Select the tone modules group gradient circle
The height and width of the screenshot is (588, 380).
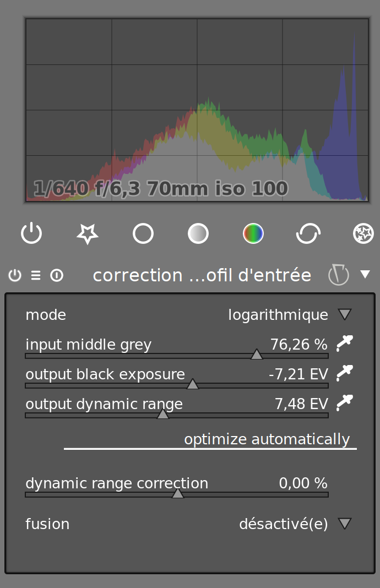[198, 233]
